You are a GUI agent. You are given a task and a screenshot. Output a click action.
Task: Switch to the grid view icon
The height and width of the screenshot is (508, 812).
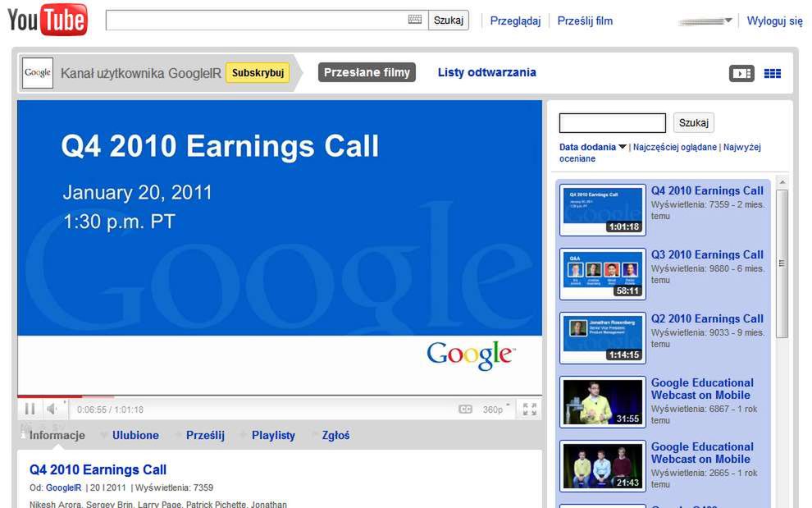pyautogui.click(x=772, y=74)
